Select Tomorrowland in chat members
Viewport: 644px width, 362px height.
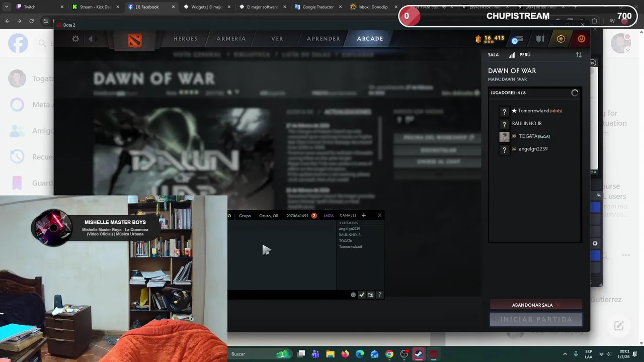click(x=350, y=247)
